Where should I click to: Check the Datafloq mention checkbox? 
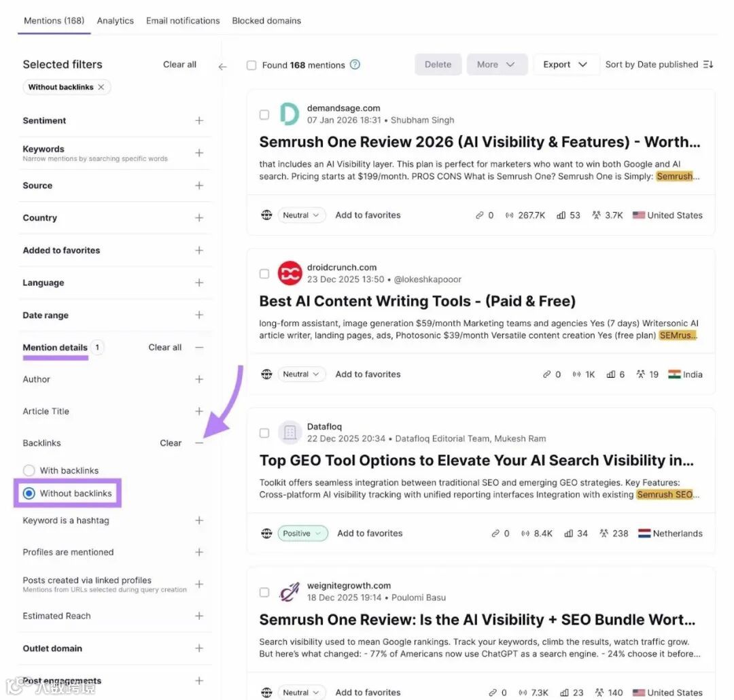[264, 433]
